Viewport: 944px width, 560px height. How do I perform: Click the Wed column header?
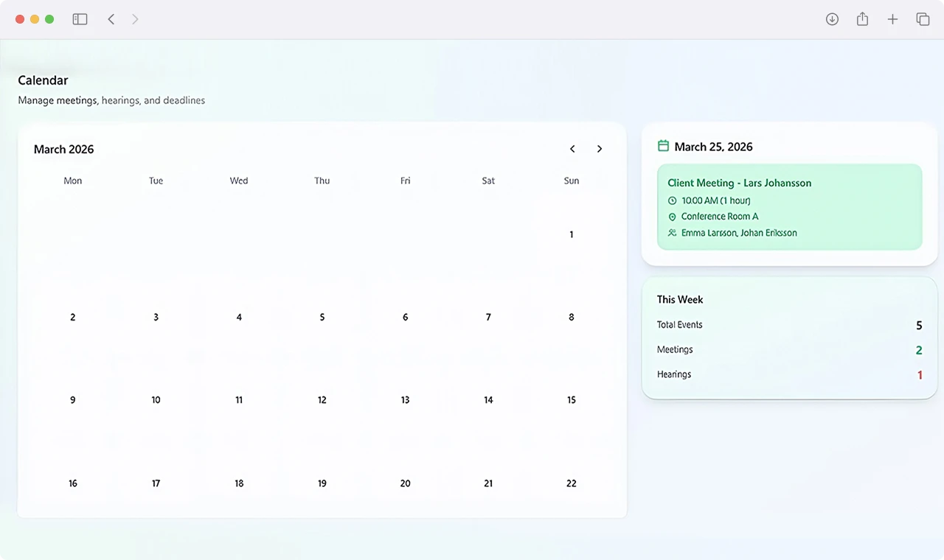coord(239,181)
